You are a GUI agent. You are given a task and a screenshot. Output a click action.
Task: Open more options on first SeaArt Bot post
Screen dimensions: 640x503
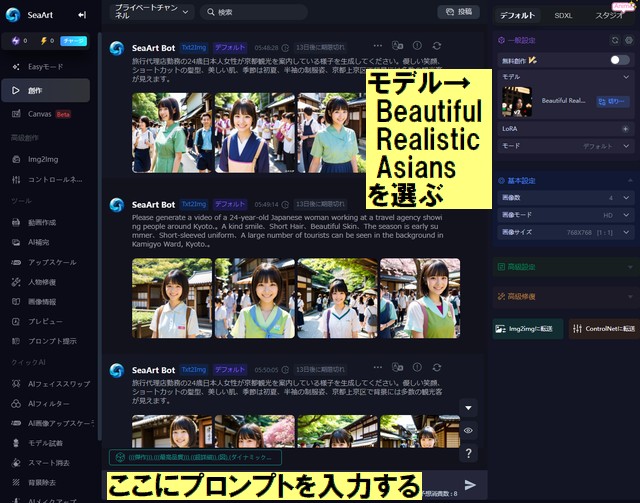378,46
